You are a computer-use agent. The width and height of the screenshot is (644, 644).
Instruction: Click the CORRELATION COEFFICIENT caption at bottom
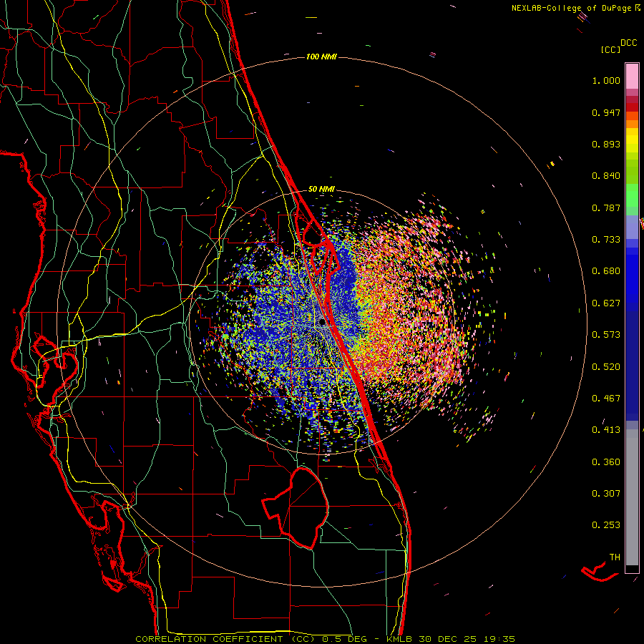[x=326, y=639]
